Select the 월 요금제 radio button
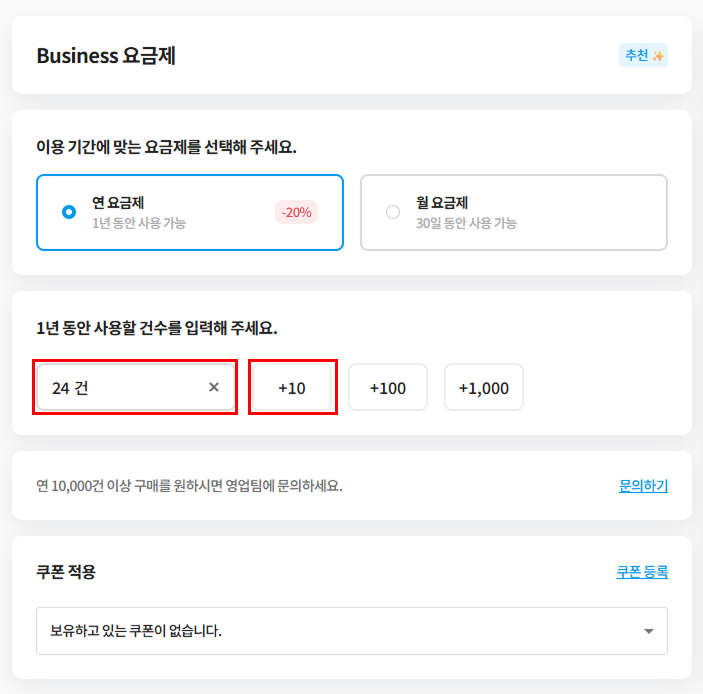The width and height of the screenshot is (703, 694). click(x=393, y=212)
